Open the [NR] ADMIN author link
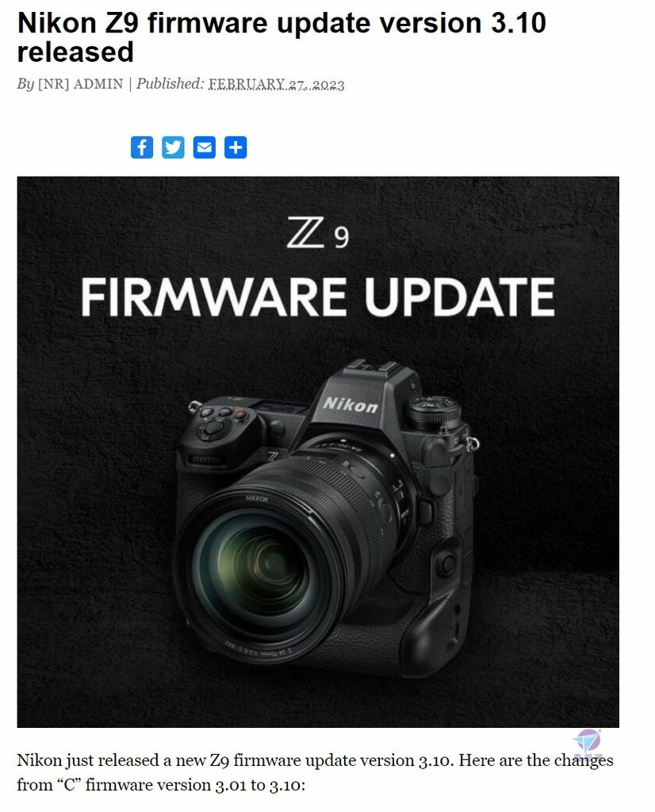The image size is (655, 812). (80, 84)
